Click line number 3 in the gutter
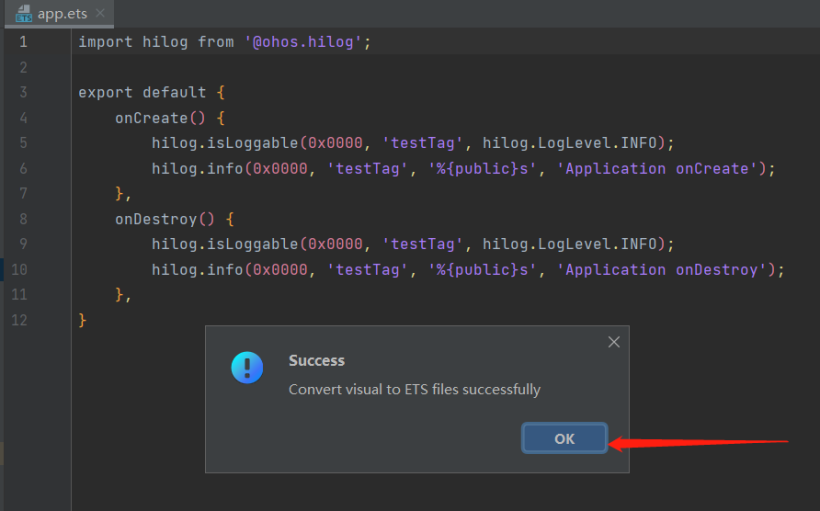This screenshot has height=511, width=820. (x=23, y=92)
